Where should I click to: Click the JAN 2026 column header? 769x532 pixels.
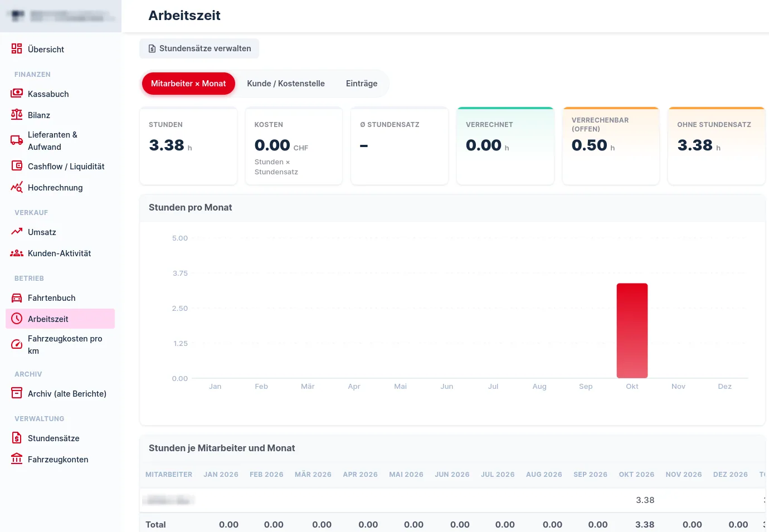221,475
